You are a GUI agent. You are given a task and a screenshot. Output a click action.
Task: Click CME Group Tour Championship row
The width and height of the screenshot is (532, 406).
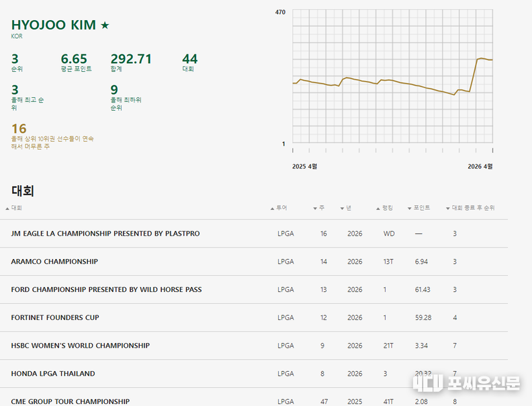pos(71,401)
